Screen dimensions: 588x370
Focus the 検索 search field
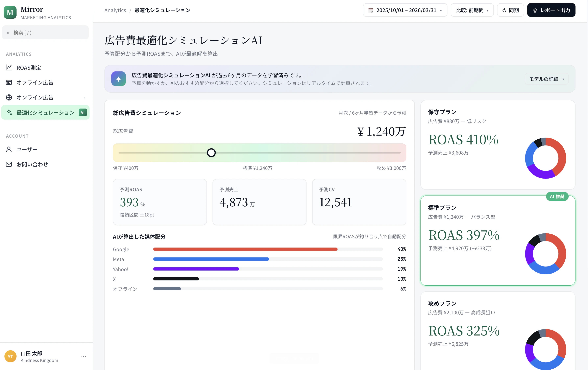click(x=45, y=32)
